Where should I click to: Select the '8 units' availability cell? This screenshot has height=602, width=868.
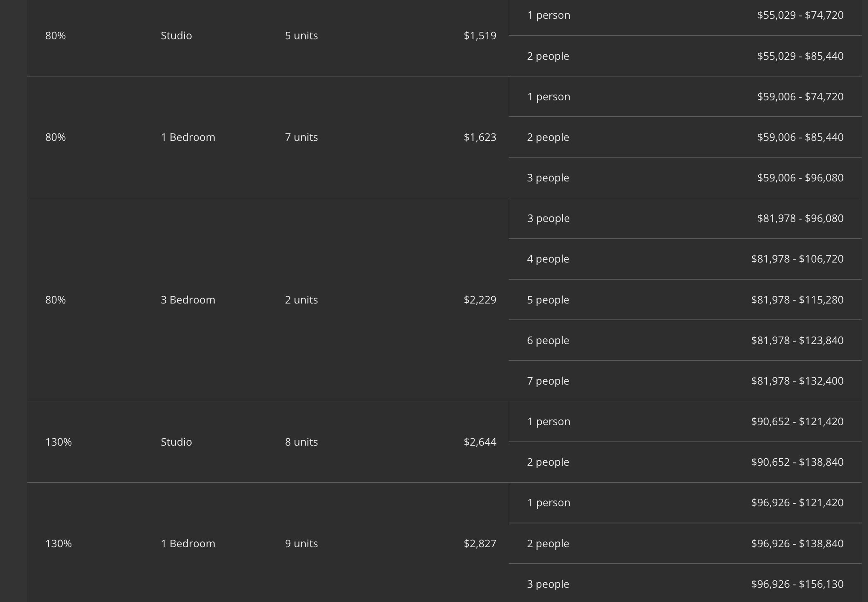click(x=301, y=442)
